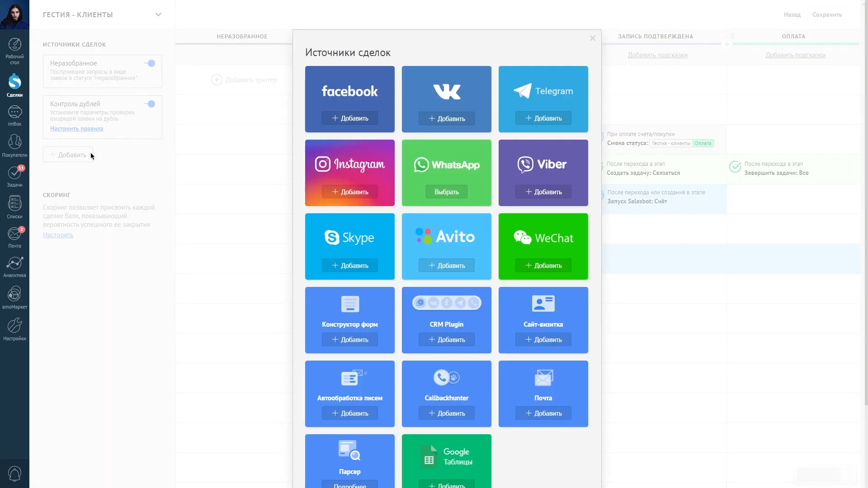The height and width of the screenshot is (488, 868).
Task: Open the Аналитика section in the sidebar
Action: [x=14, y=267]
